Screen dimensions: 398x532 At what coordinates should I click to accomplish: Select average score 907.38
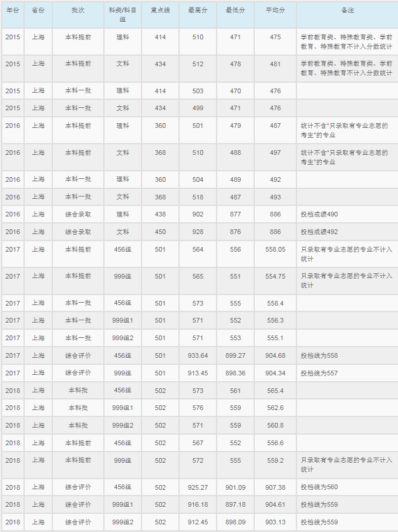click(275, 487)
